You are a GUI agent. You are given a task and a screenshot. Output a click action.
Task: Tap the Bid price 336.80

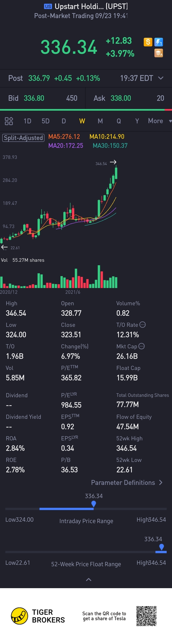click(x=34, y=98)
